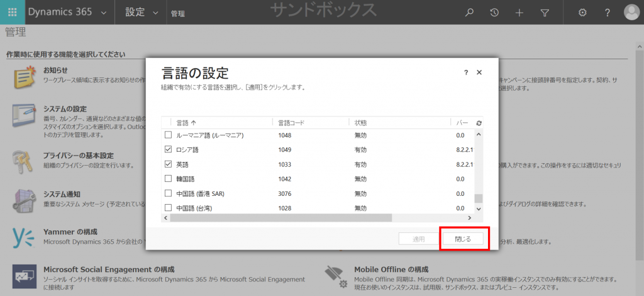The image size is (644, 296).
Task: Click the 閉じる button
Action: 463,239
